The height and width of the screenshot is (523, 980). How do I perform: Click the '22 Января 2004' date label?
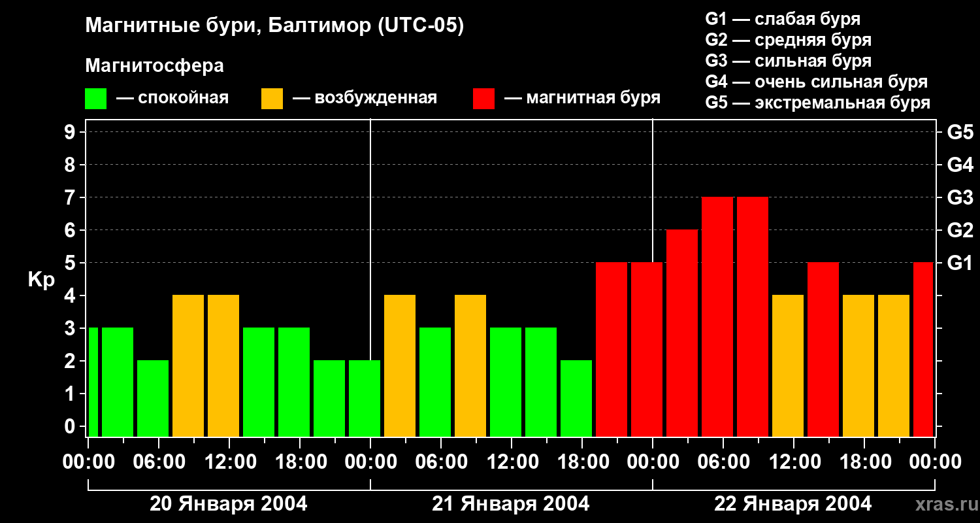point(793,504)
